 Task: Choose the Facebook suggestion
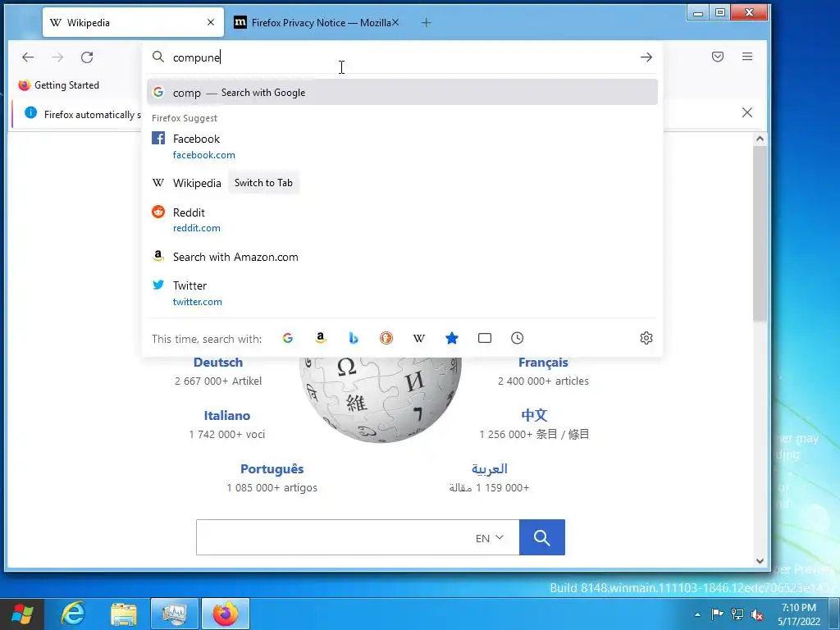click(x=402, y=146)
